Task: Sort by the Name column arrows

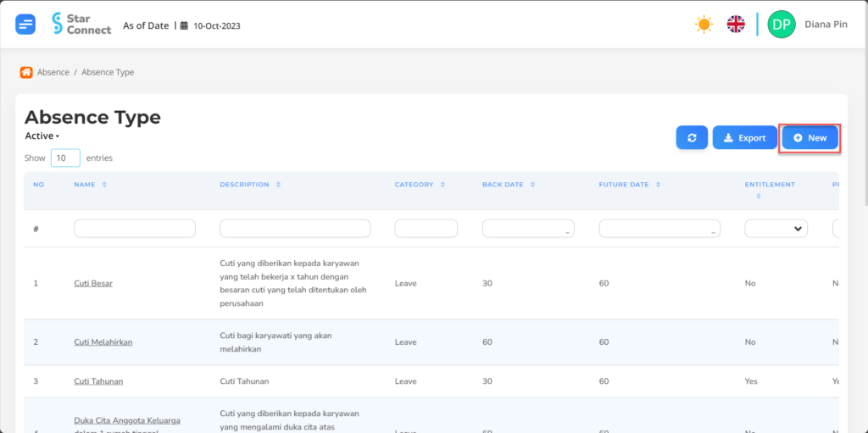Action: coord(104,185)
